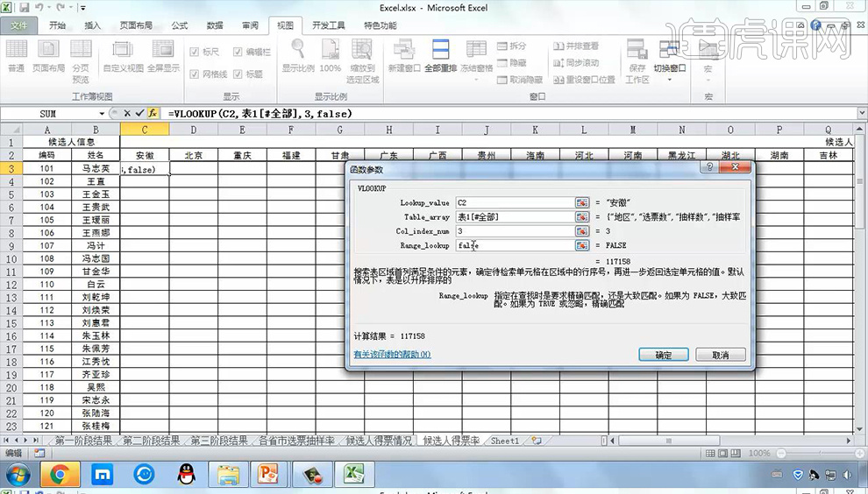The width and height of the screenshot is (868, 494).
Task: Expand the formula bar
Action: (x=862, y=113)
